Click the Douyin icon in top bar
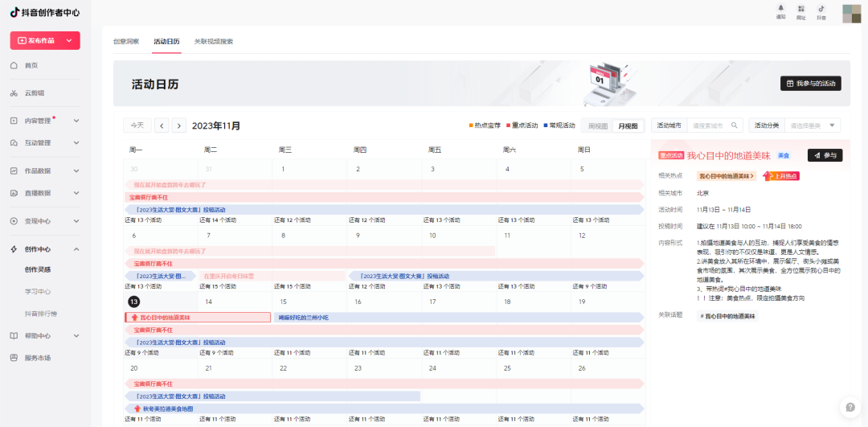This screenshot has width=868, height=427. click(x=821, y=9)
